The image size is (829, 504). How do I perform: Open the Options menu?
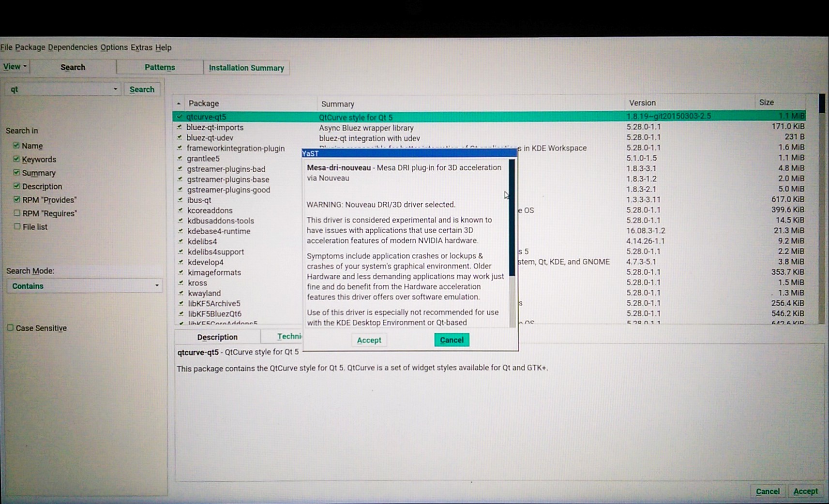114,47
